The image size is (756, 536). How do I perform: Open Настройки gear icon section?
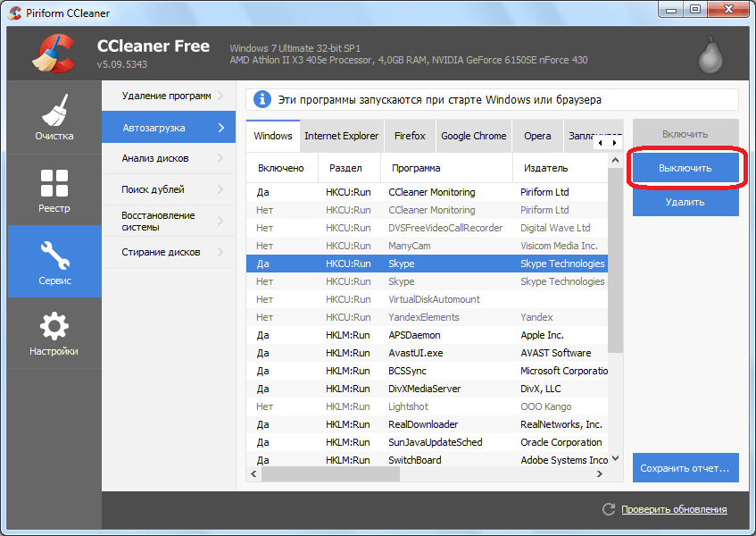click(54, 332)
